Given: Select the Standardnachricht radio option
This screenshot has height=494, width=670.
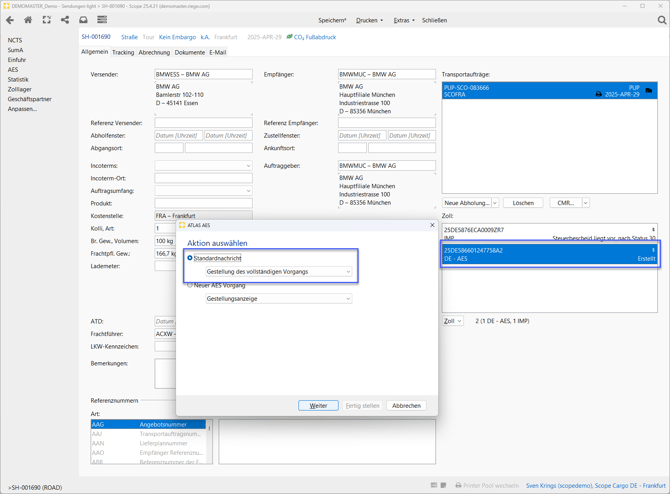Looking at the screenshot, I should coord(190,258).
